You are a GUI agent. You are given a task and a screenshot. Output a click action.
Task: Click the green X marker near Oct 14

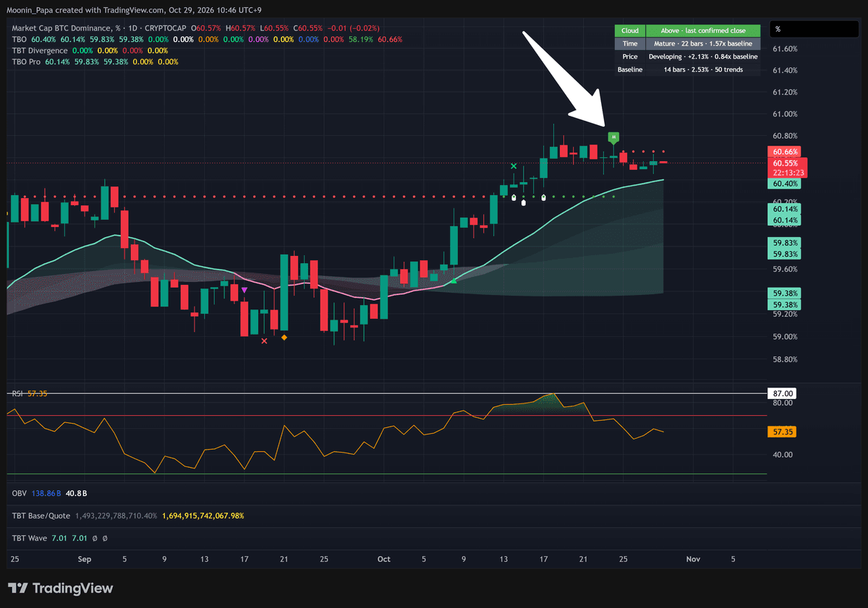tap(514, 166)
